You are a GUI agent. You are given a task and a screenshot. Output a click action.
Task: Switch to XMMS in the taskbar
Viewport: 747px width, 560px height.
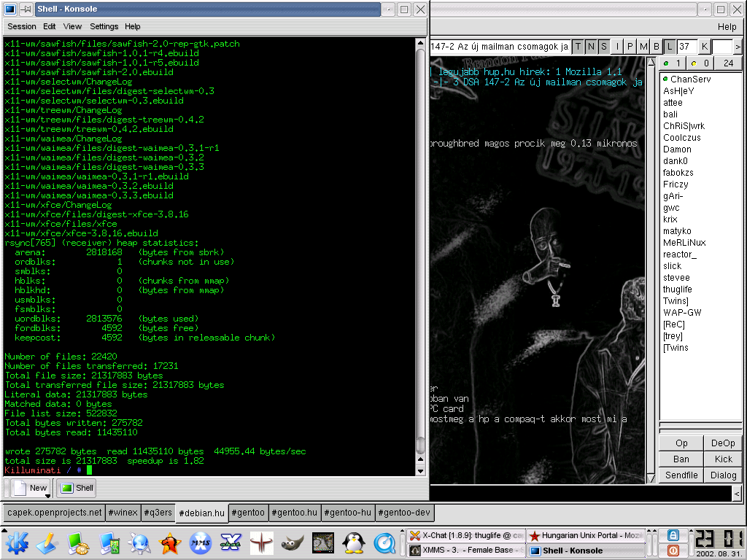pyautogui.click(x=466, y=550)
